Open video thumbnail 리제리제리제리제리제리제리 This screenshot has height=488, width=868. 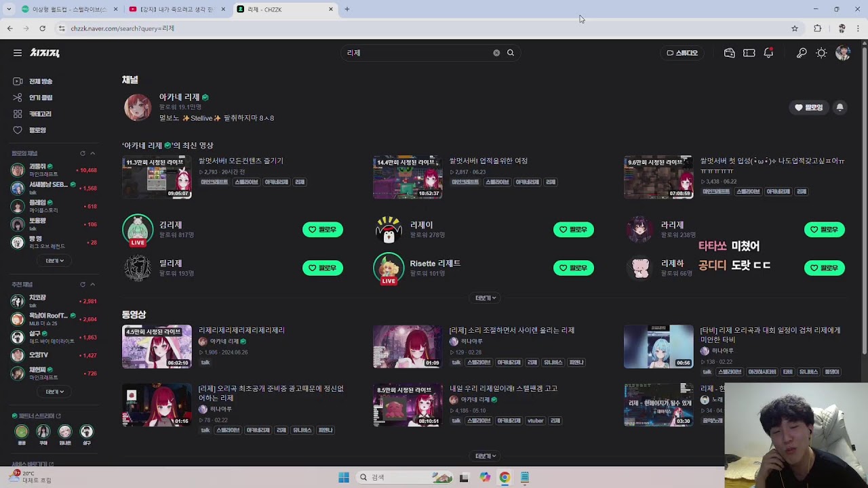pos(157,346)
